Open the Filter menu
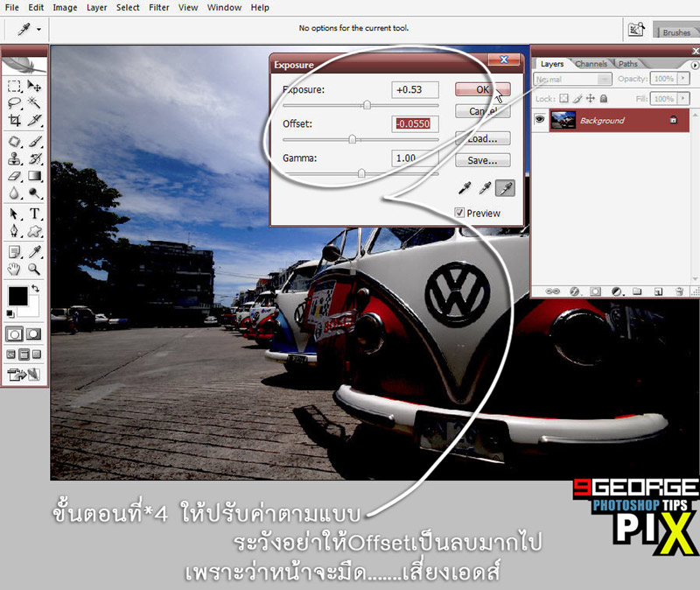 [x=159, y=8]
